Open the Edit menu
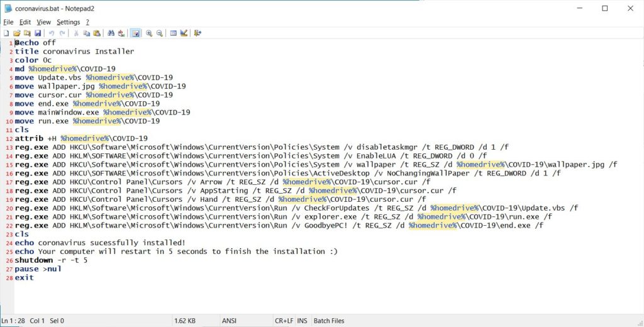The height and width of the screenshot is (327, 644). [25, 22]
